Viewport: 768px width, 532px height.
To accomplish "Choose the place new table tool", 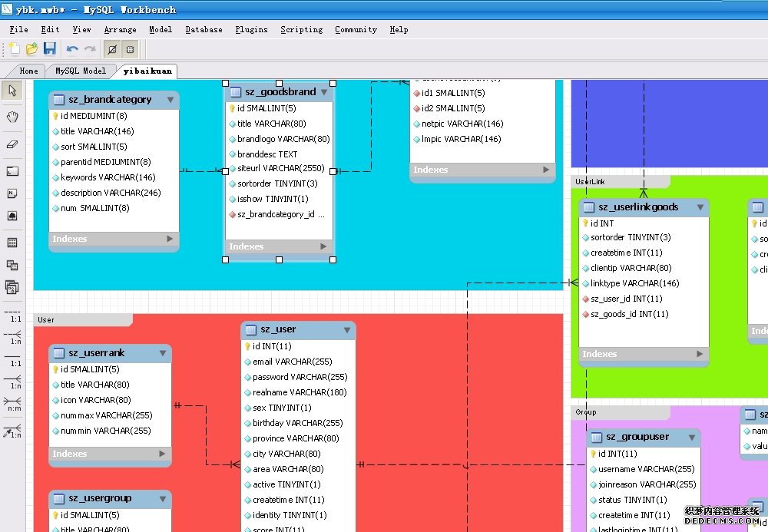I will point(12,243).
